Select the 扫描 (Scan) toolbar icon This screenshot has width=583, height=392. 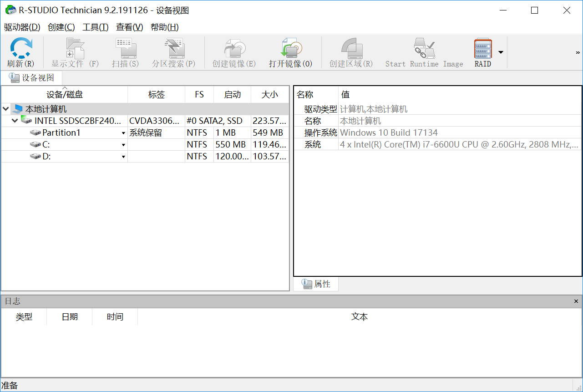tap(126, 47)
